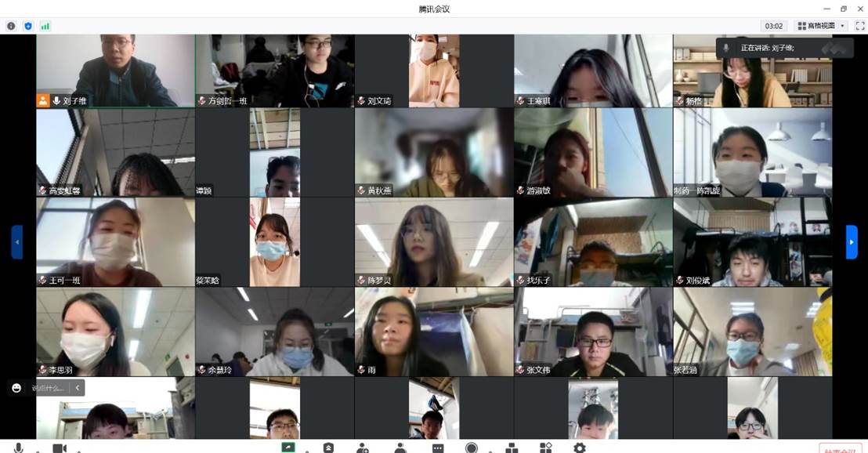Toggle the record button in bottom toolbar
This screenshot has width=868, height=453.
click(472, 448)
